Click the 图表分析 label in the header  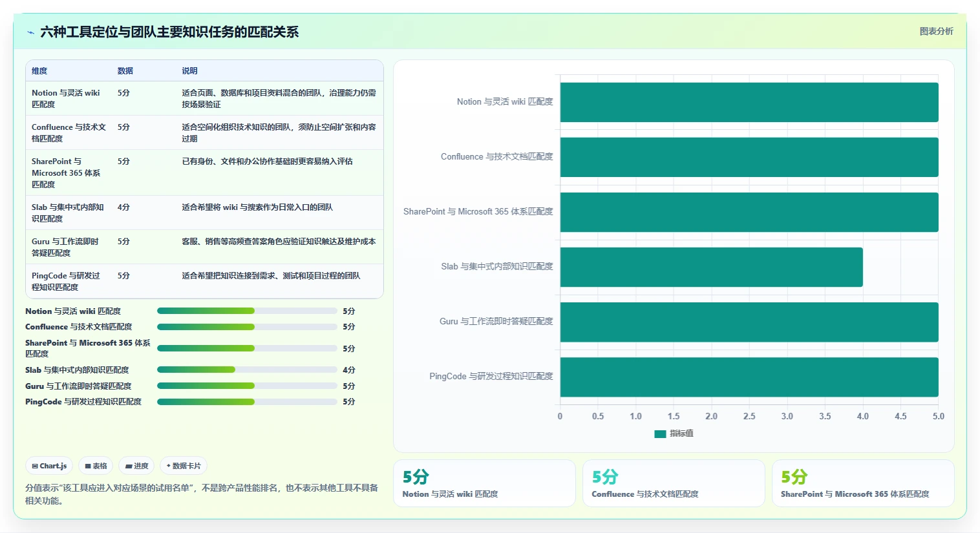pos(936,31)
